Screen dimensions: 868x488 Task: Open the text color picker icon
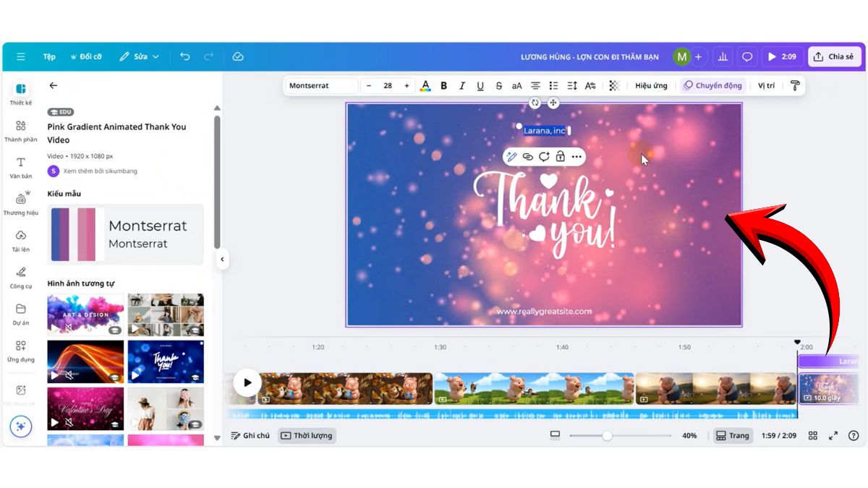[425, 85]
